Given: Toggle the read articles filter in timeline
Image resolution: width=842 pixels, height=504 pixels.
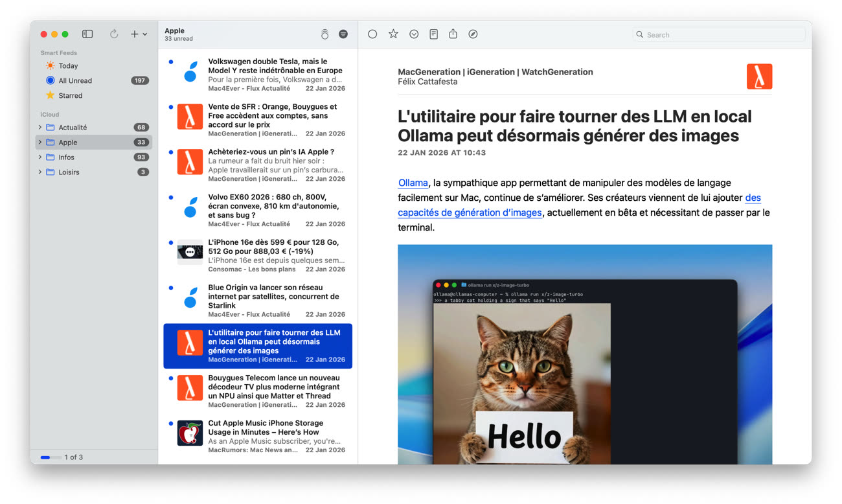Looking at the screenshot, I should point(343,34).
